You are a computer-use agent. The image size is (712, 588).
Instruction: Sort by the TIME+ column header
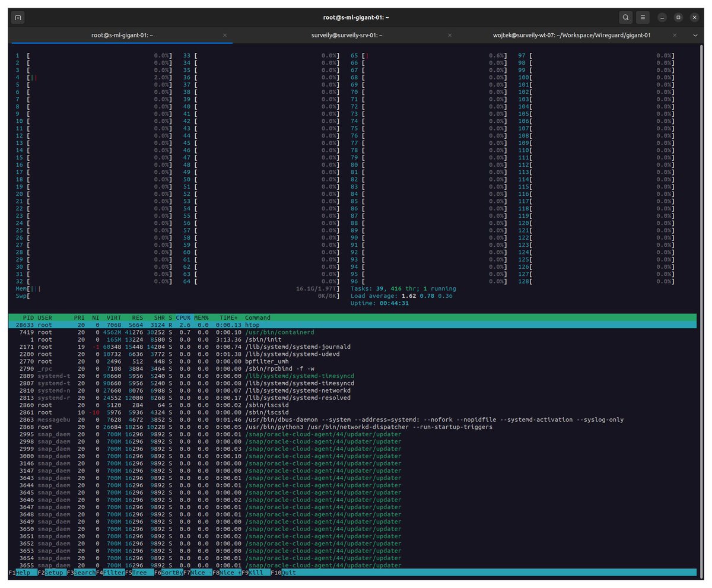click(228, 318)
